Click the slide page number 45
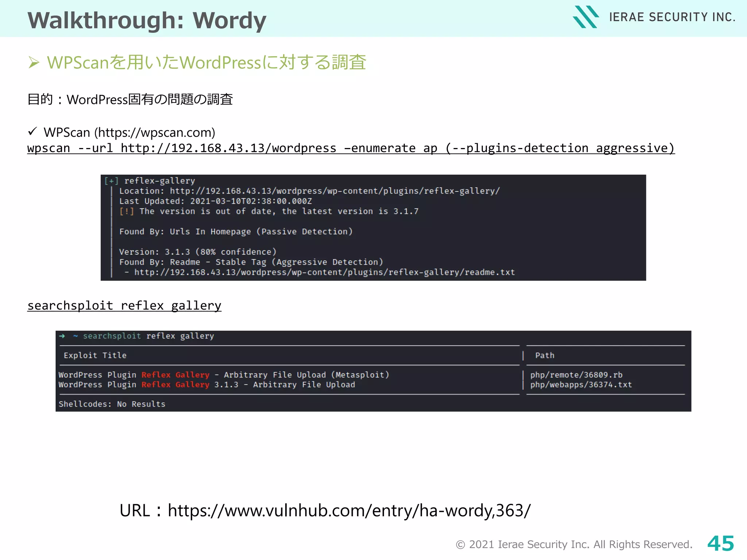This screenshot has width=747, height=560. pos(720,544)
